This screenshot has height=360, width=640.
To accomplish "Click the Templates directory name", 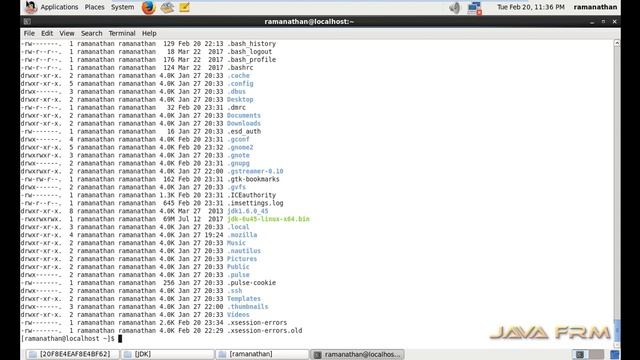I will pyautogui.click(x=244, y=299).
